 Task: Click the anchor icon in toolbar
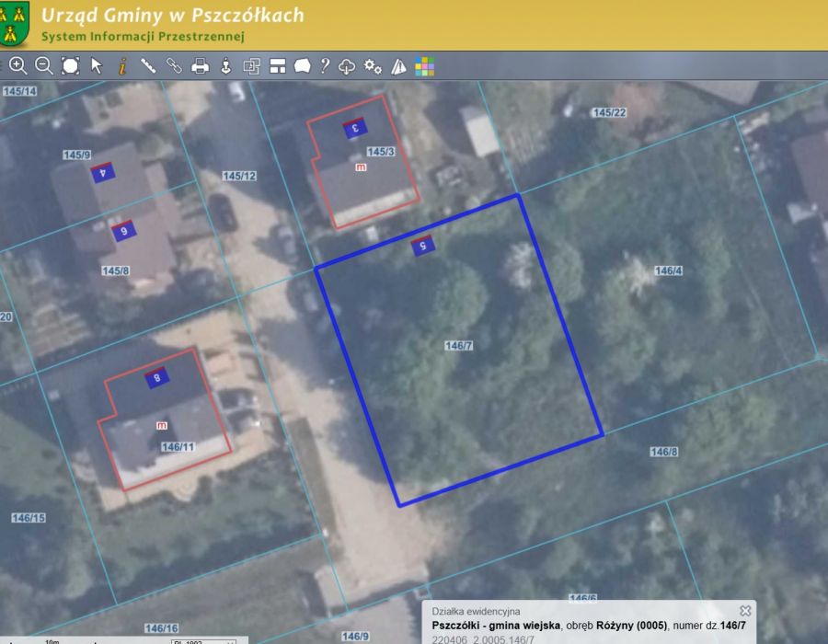point(225,65)
